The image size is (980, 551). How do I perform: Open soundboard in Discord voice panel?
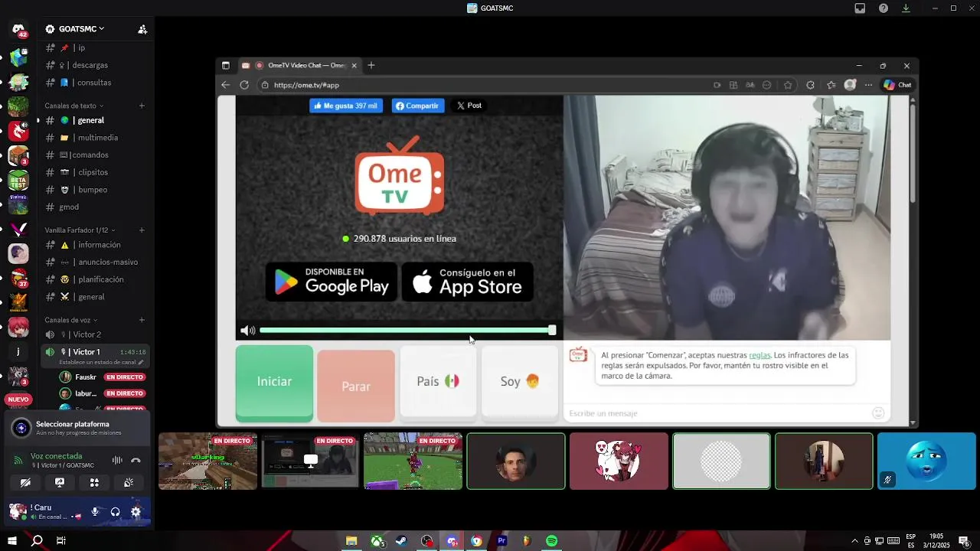tap(129, 483)
